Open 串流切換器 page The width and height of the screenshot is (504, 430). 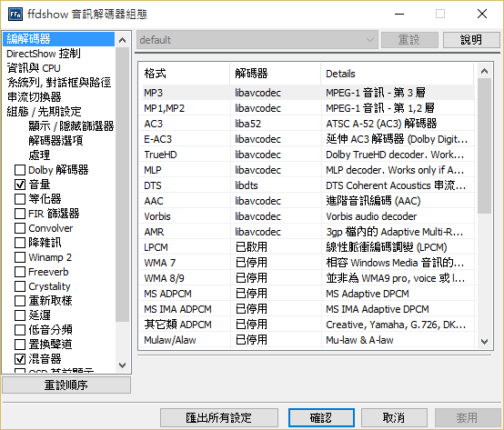pos(34,97)
